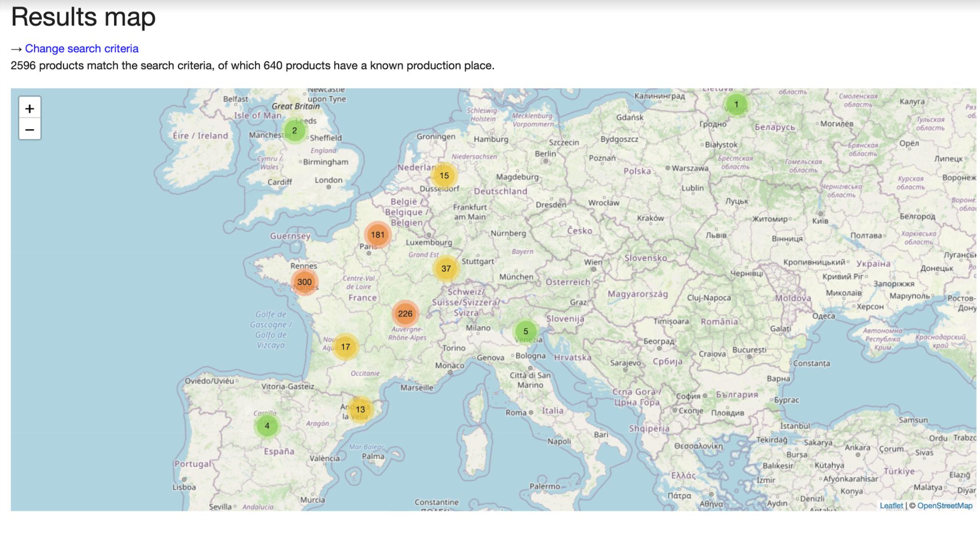Click the 300 cluster marker near Nantes
The height and width of the screenshot is (537, 980).
(x=304, y=282)
